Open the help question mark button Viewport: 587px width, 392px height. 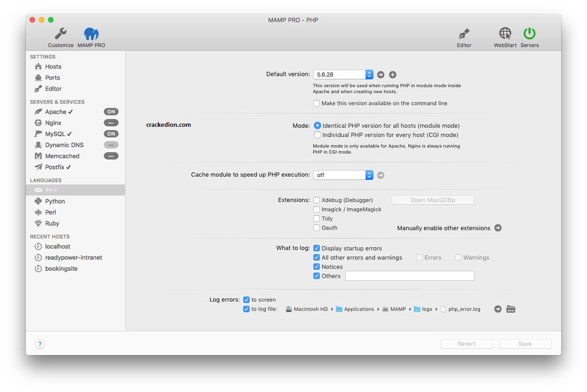(x=40, y=344)
